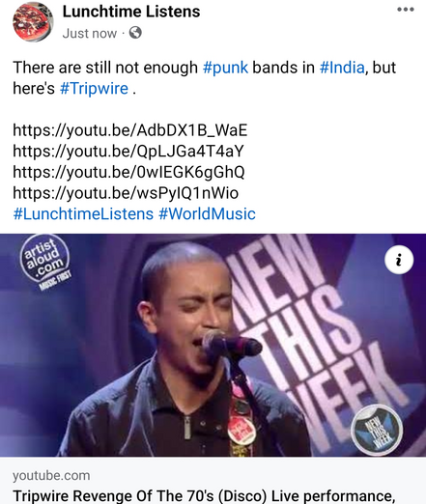Click the Just now timestamp
The height and width of the screenshot is (504, 426).
pos(90,33)
